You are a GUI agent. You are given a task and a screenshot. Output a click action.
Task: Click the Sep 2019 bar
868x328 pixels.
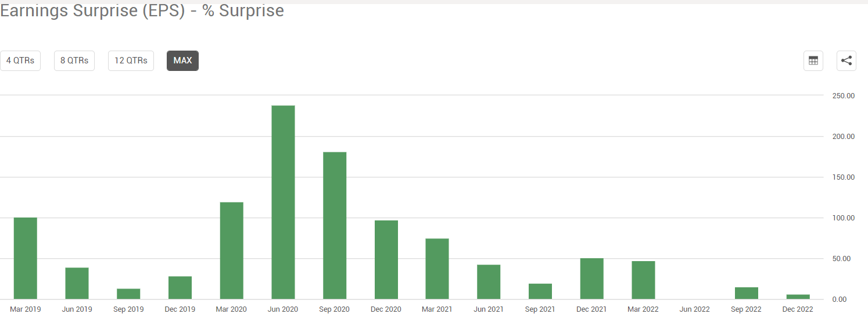[128, 294]
